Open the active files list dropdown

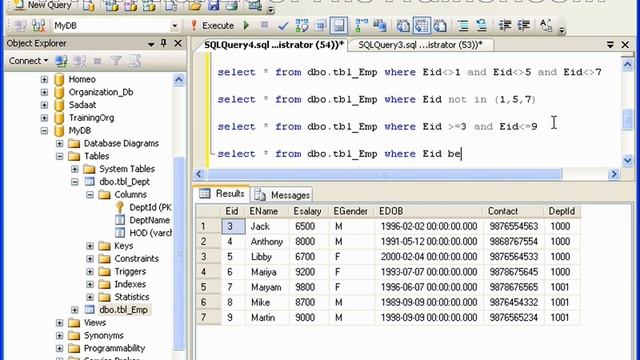coord(610,44)
